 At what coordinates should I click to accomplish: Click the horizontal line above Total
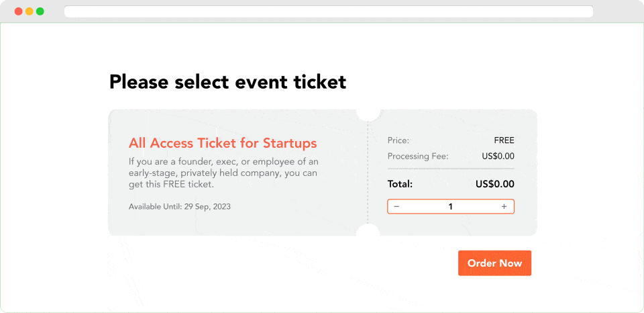451,169
